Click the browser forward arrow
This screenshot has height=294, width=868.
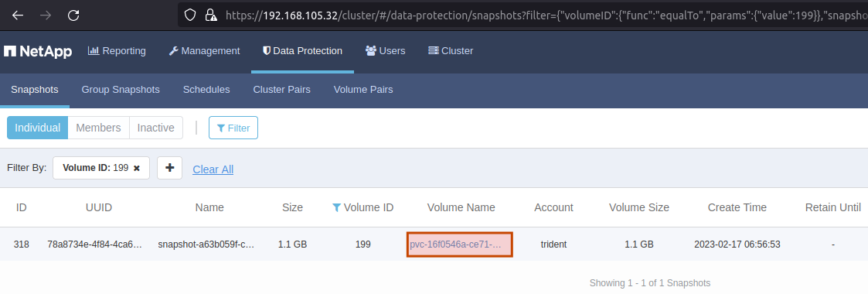46,15
